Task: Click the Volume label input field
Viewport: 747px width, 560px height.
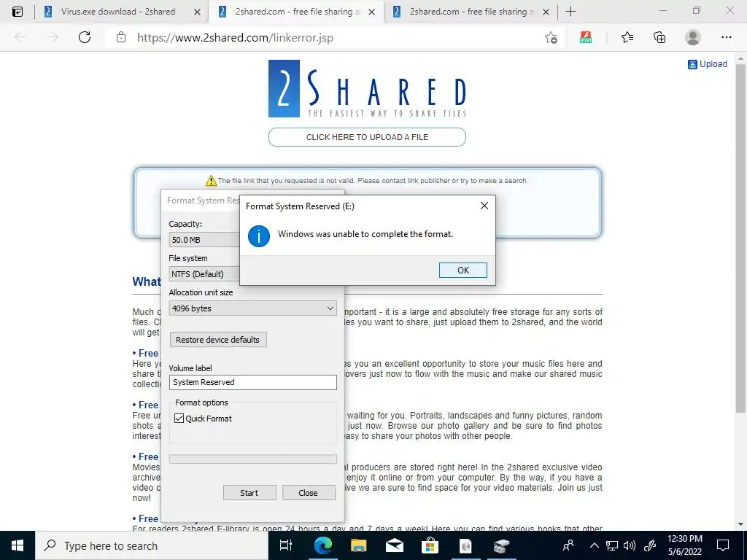Action: 252,382
